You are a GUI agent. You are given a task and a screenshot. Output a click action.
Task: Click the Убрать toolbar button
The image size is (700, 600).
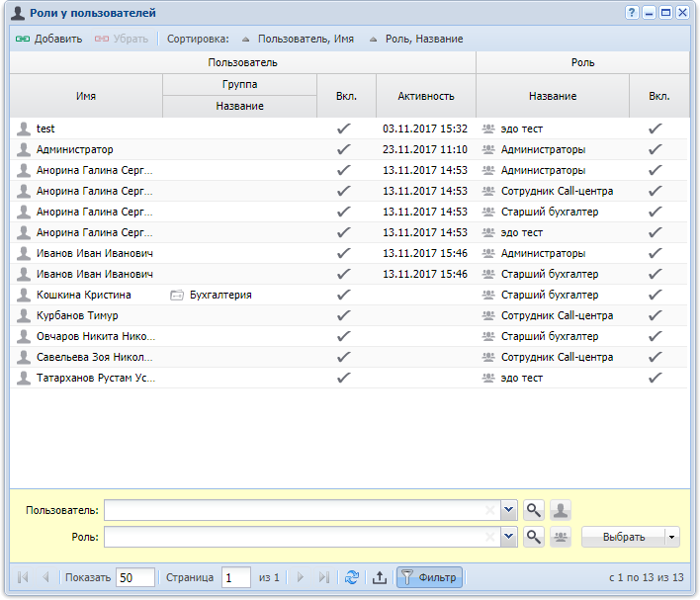click(x=121, y=39)
